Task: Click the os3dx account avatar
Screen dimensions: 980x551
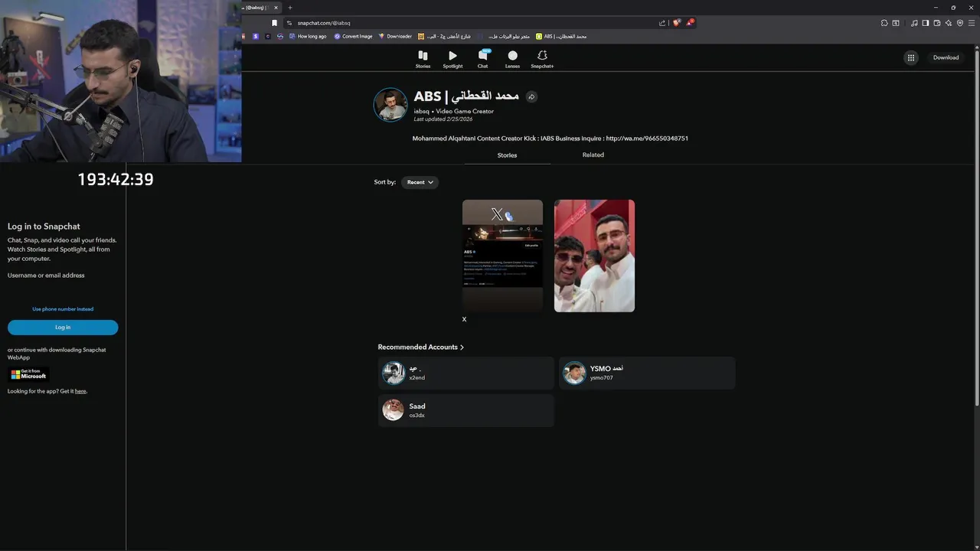Action: pos(393,410)
